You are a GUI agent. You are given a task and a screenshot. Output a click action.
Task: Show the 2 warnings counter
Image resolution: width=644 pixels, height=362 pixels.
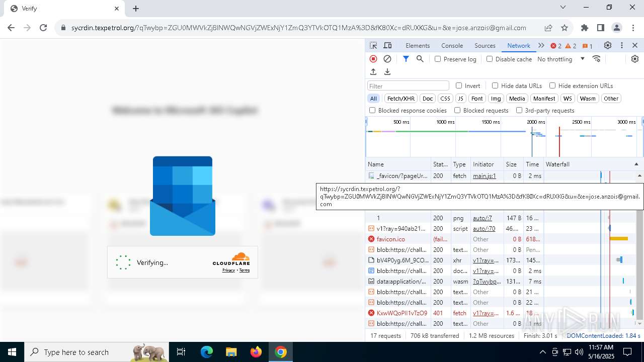pos(571,46)
